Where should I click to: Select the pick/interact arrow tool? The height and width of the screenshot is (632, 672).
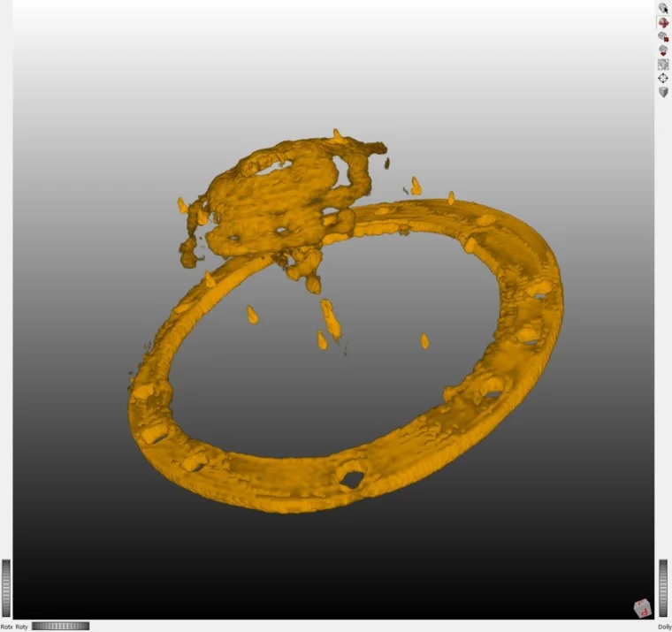pyautogui.click(x=663, y=8)
